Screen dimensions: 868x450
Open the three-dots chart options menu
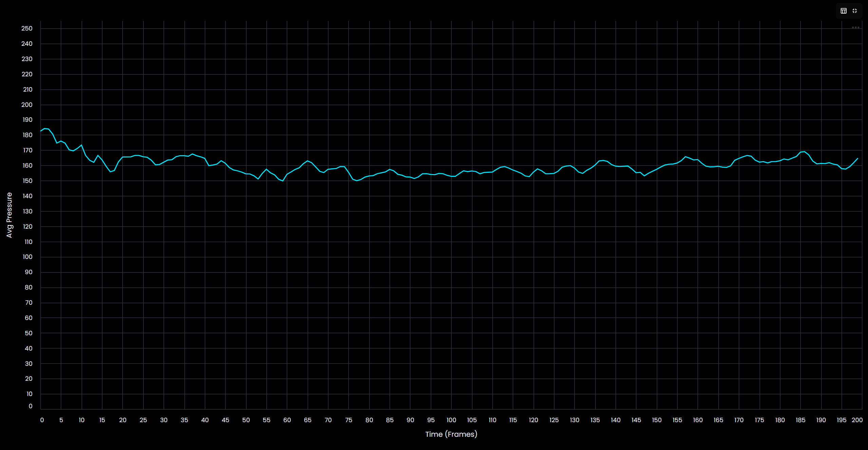click(855, 27)
